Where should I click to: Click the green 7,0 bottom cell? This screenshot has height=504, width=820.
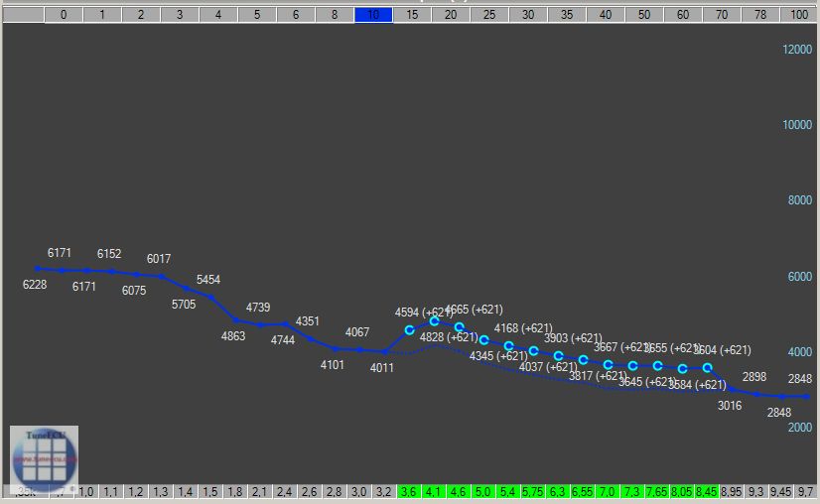click(x=607, y=491)
